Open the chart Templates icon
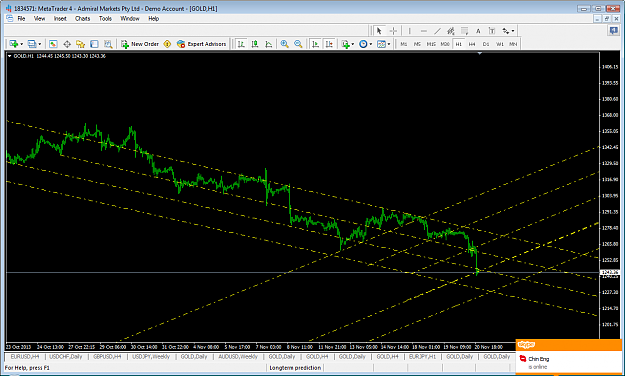The width and height of the screenshot is (625, 376). 381,44
